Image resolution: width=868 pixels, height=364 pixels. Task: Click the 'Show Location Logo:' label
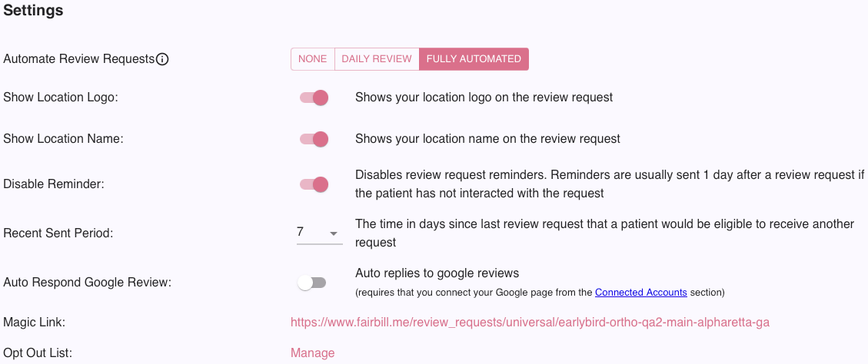[61, 98]
